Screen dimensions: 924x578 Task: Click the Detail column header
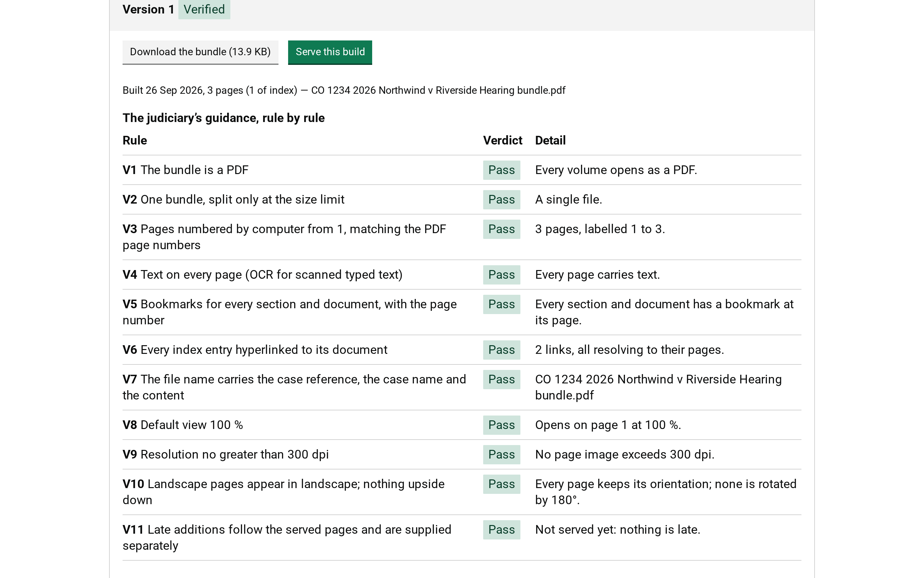(550, 140)
